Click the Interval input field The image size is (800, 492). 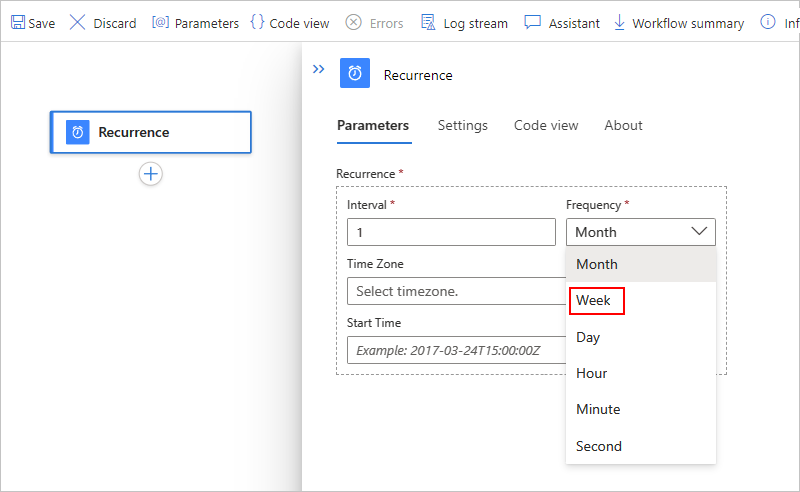pos(451,232)
